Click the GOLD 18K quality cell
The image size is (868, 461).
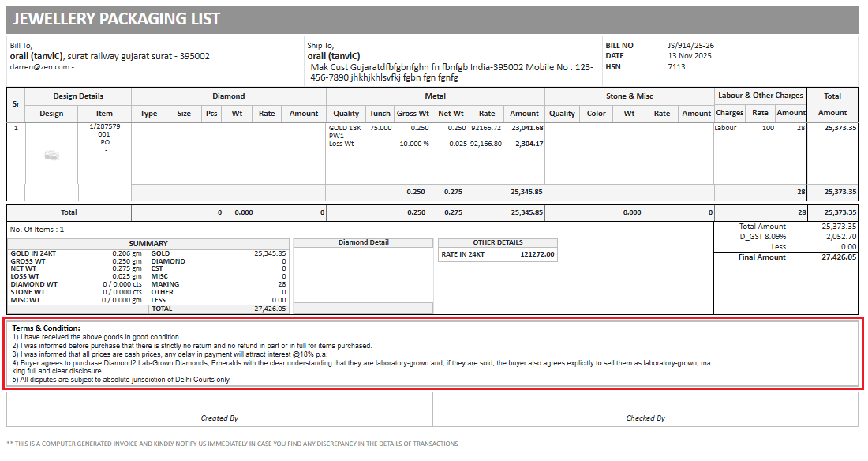346,128
